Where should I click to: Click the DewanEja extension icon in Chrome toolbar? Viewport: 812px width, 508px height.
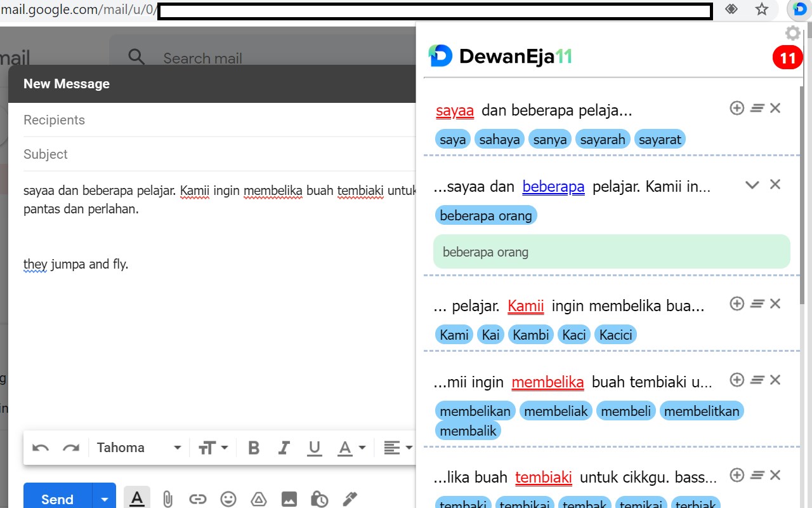pos(799,10)
